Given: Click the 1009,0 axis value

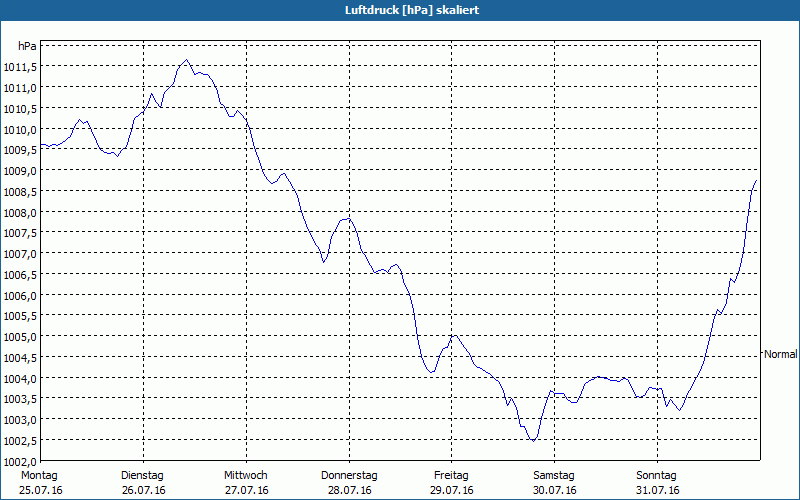Looking at the screenshot, I should click(20, 171).
